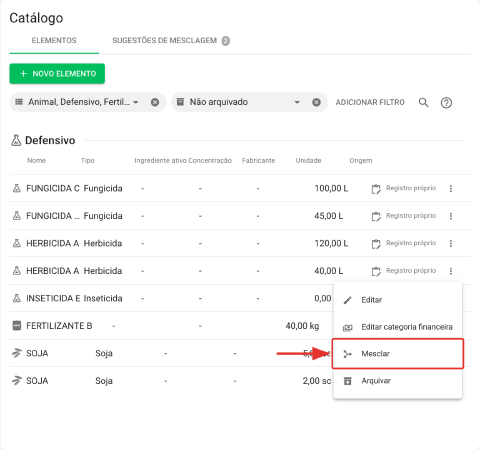This screenshot has width=480, height=449.
Task: Click the '100,00 L' unit value
Action: 331,189
